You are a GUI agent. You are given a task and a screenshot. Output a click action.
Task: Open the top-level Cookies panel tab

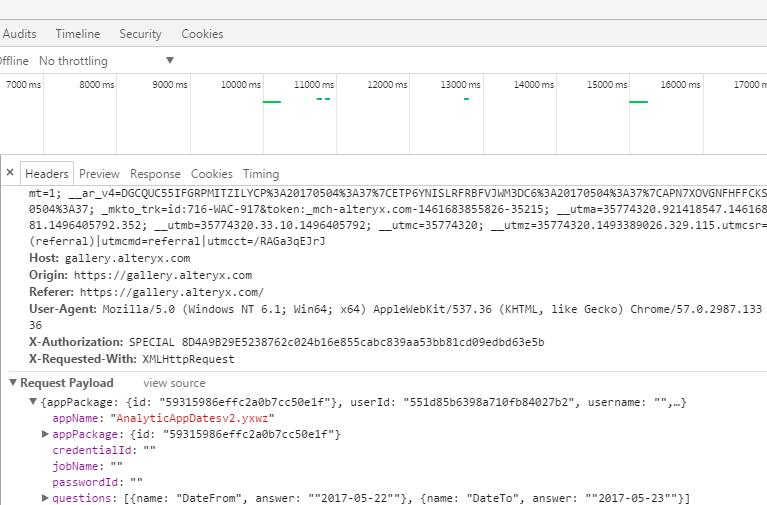point(203,34)
